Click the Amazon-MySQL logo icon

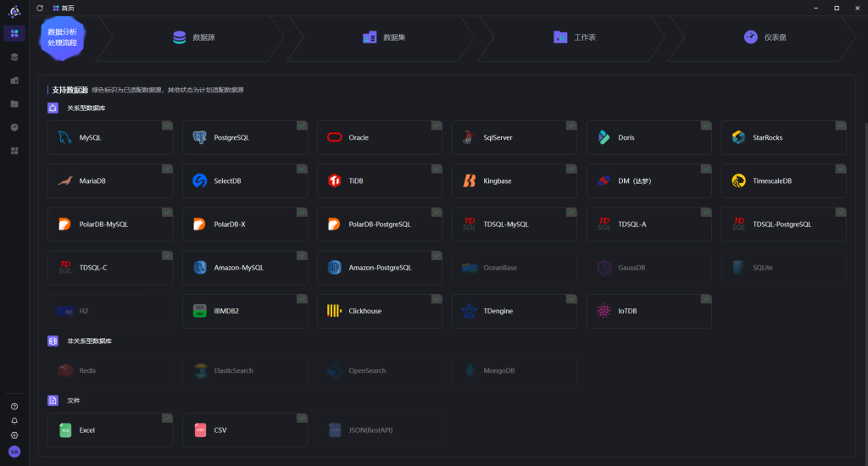[200, 267]
